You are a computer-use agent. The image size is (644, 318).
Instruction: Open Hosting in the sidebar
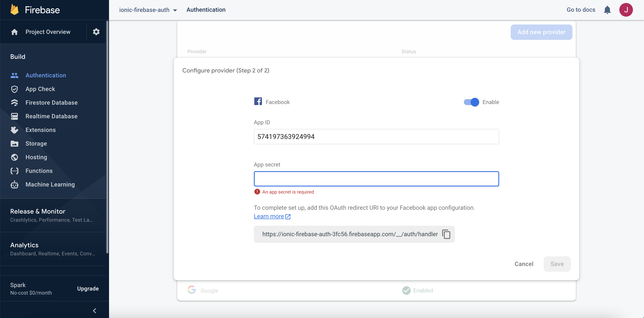36,157
